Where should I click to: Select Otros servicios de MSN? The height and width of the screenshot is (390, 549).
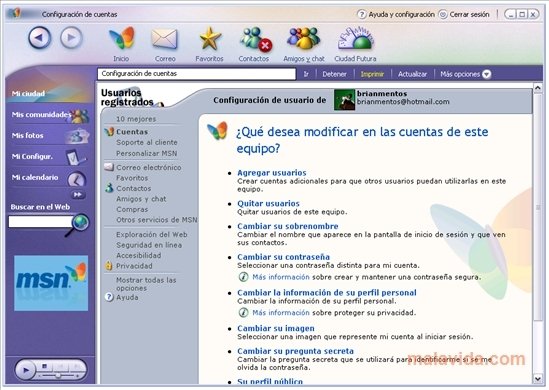[157, 220]
